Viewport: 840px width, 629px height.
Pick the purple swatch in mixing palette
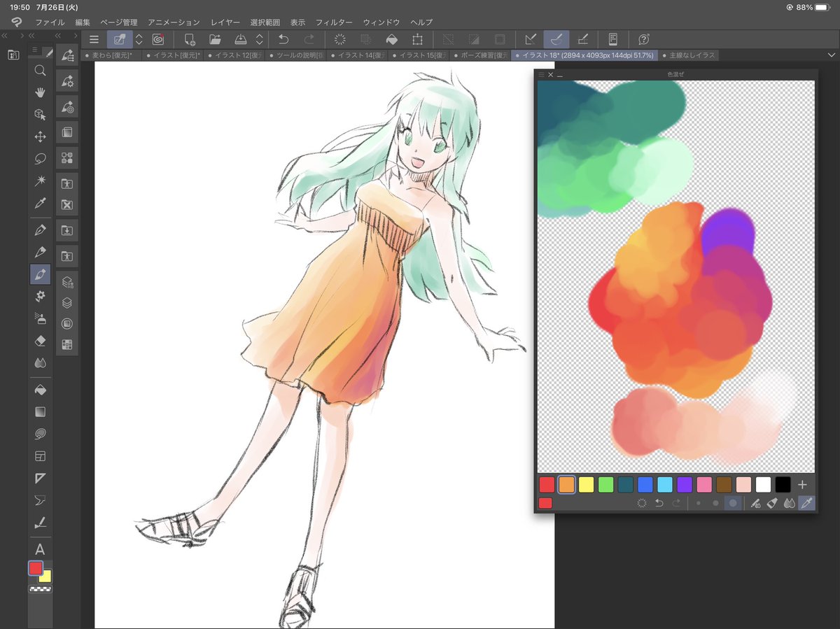click(x=685, y=484)
